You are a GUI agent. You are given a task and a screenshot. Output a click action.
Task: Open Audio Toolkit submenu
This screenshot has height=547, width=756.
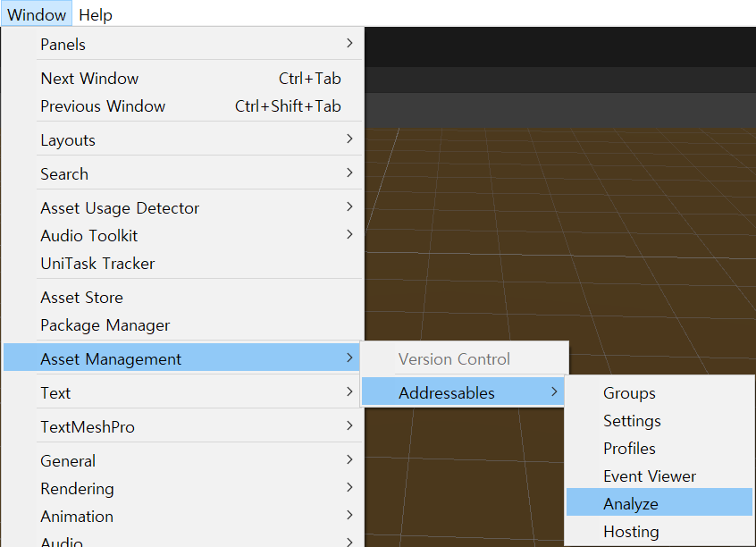[182, 236]
